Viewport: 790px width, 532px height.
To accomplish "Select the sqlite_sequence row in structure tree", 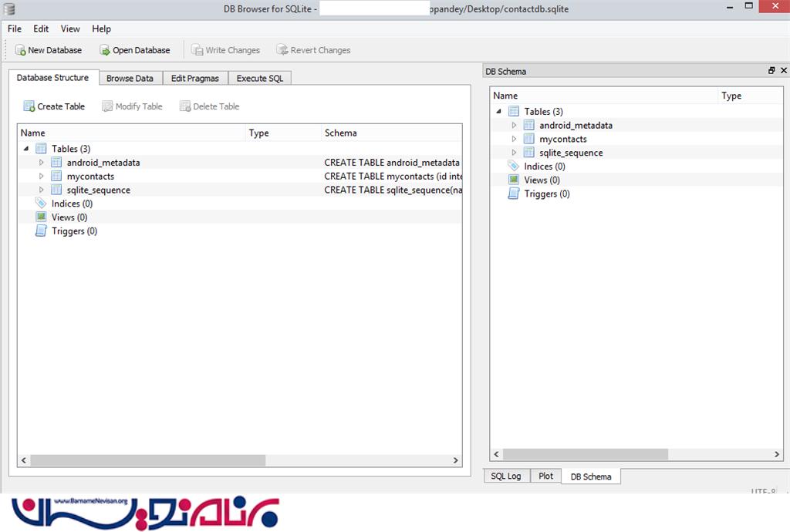I will click(x=98, y=190).
